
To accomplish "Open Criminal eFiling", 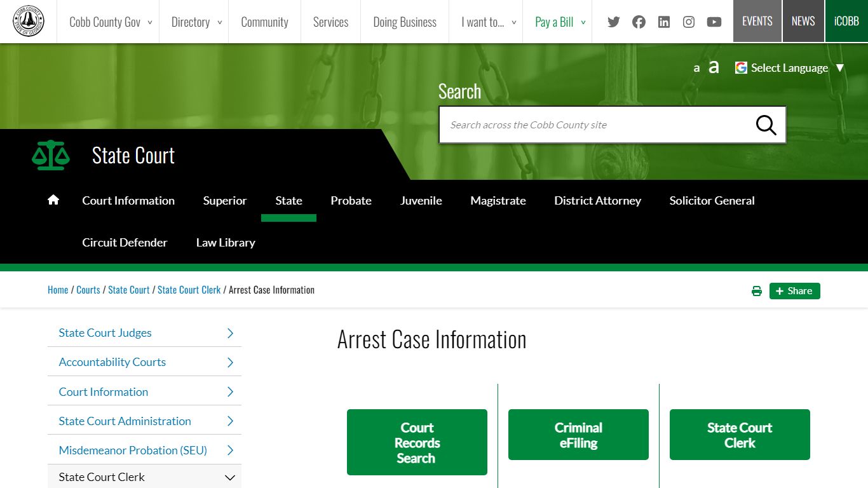I will (x=578, y=435).
